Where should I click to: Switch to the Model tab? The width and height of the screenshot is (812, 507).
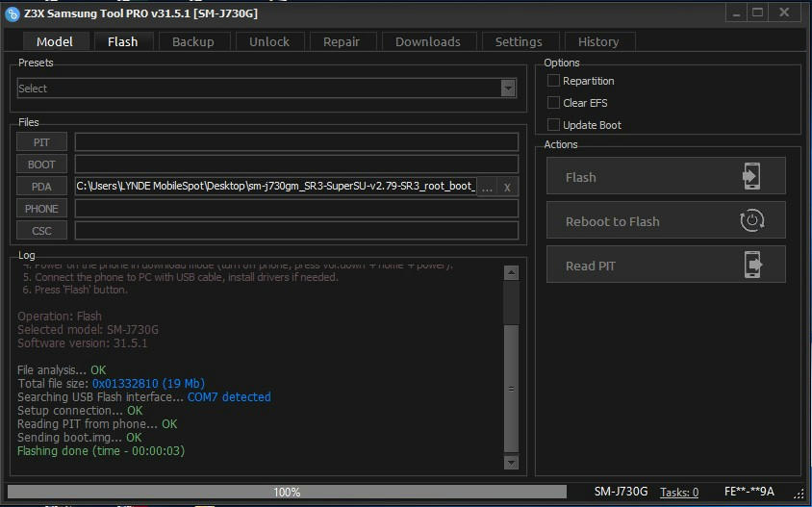[x=55, y=42]
